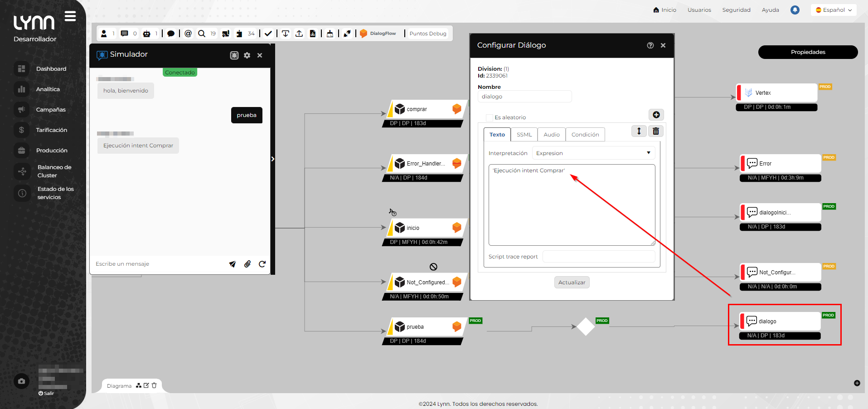Click the send message paper plane icon
The image size is (868, 409).
pos(233,264)
